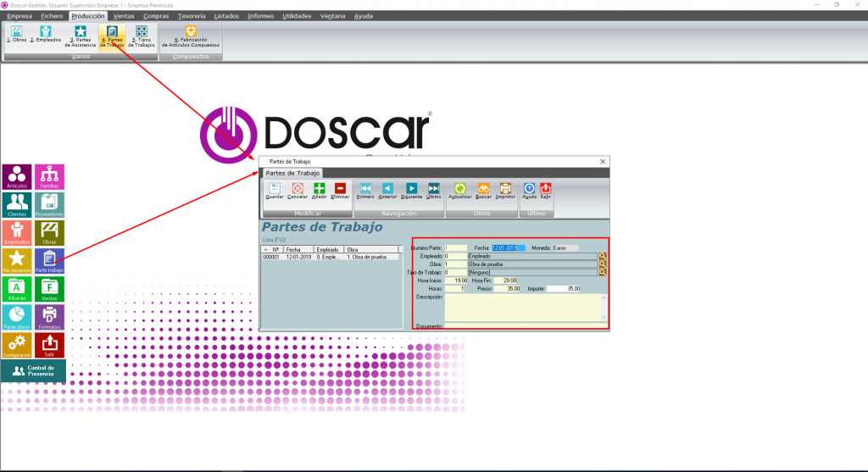Open the Familias sidebar tile
The height and width of the screenshot is (472, 868).
(x=49, y=177)
